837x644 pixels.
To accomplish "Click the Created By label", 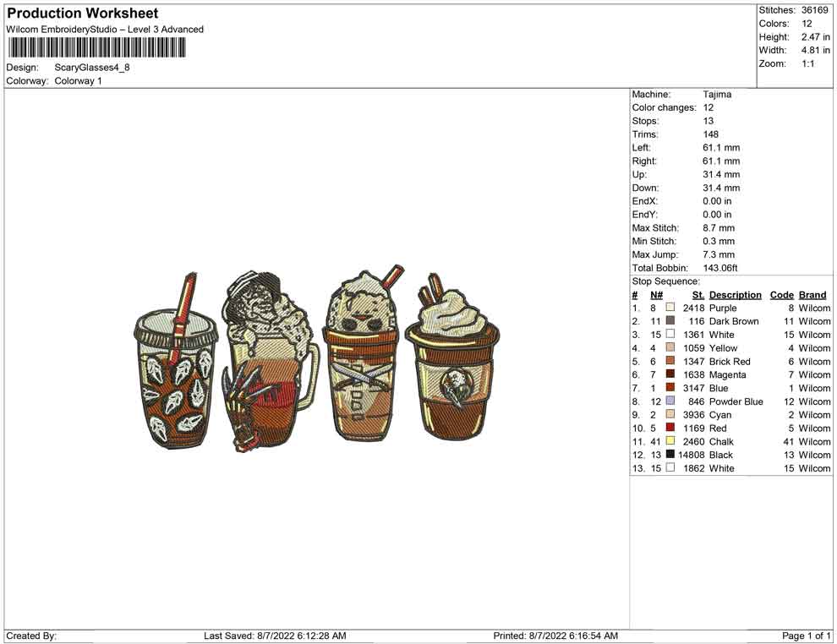I will tap(31, 636).
